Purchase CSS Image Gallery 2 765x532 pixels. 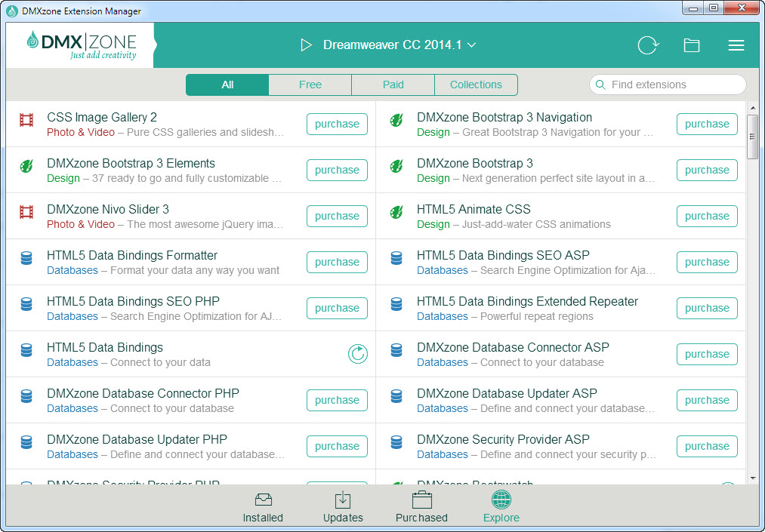pyautogui.click(x=337, y=124)
